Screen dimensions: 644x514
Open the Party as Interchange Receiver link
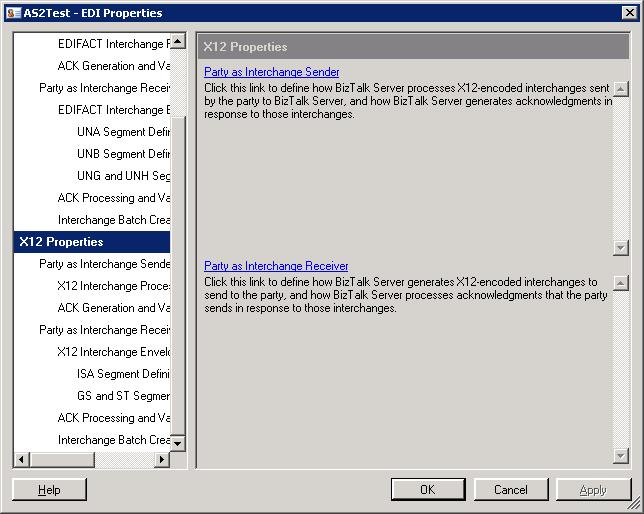point(276,266)
